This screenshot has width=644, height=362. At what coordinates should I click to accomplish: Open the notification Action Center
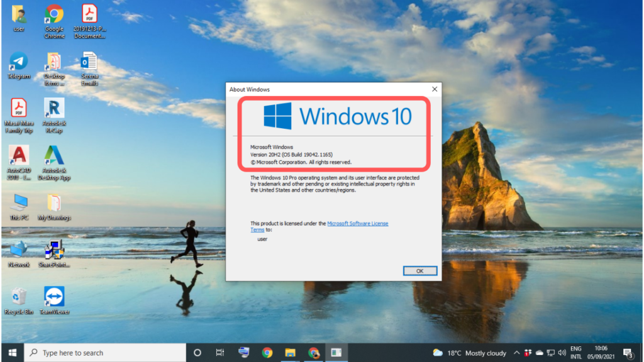(627, 353)
